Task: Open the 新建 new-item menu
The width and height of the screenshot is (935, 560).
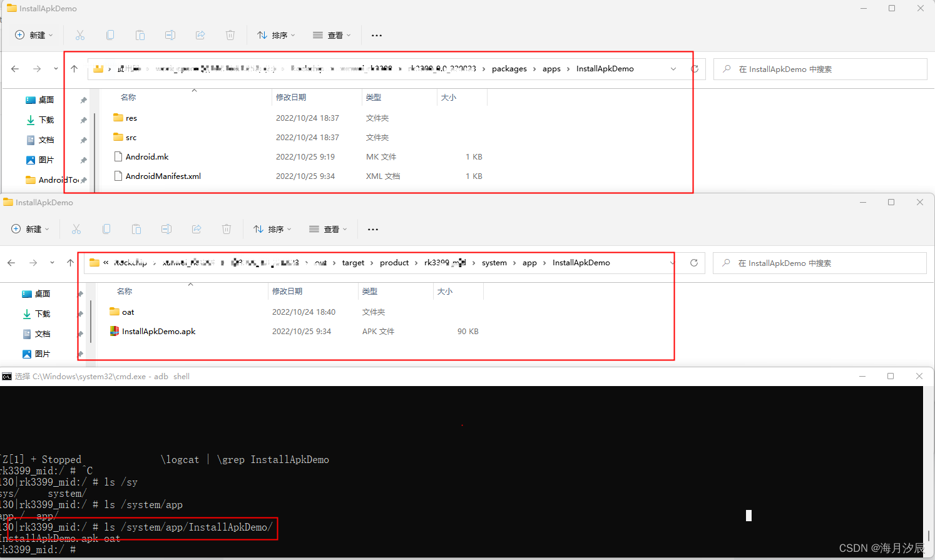Action: click(33, 35)
